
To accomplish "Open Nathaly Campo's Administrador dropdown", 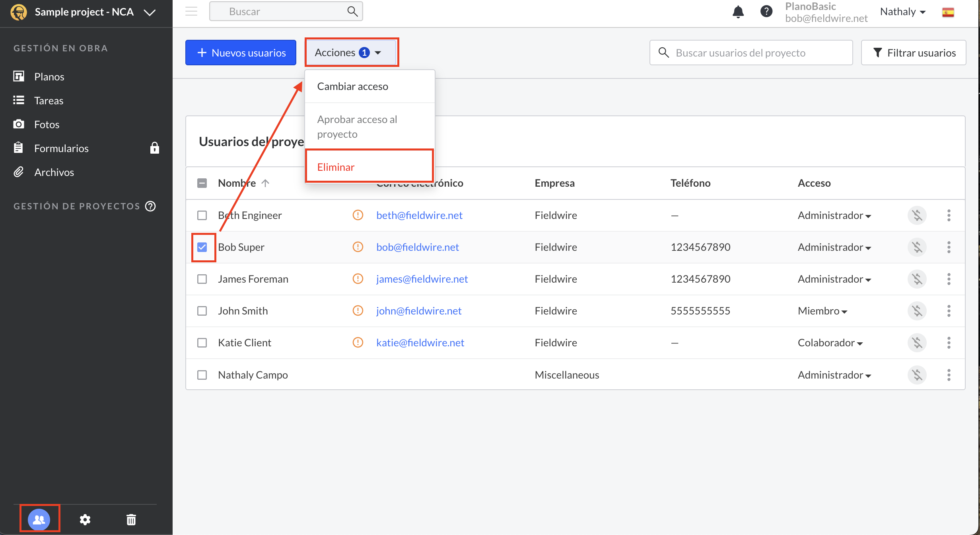I will [834, 375].
